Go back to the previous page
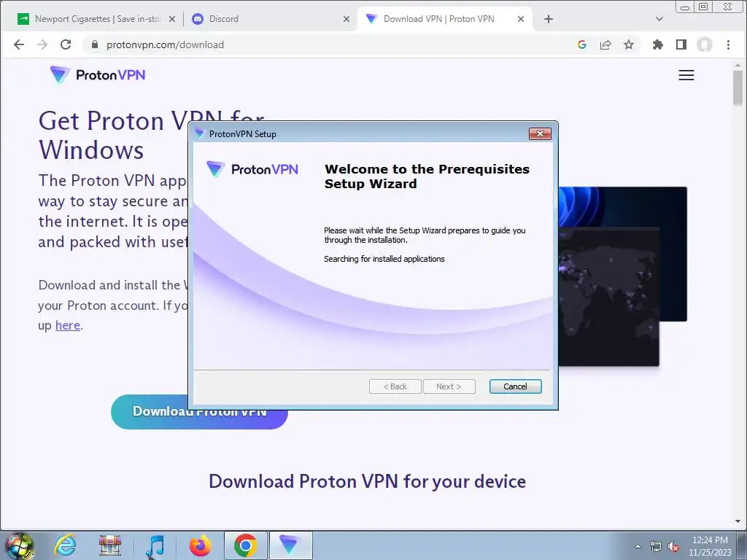Viewport: 747px width, 560px height. [x=18, y=44]
